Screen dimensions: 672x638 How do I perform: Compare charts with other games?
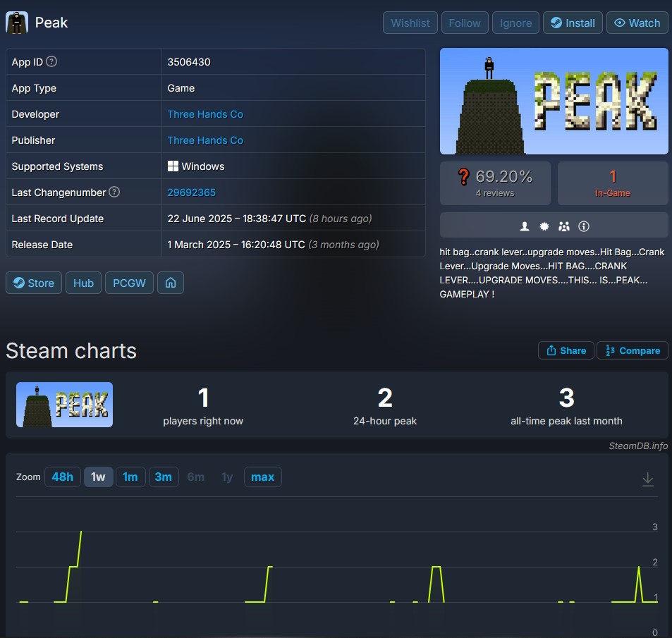coord(632,350)
